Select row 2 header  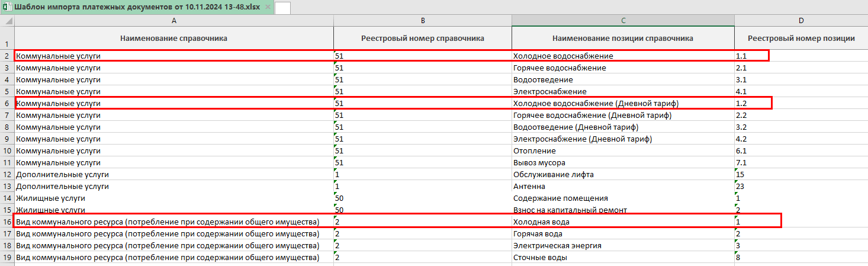click(x=7, y=56)
